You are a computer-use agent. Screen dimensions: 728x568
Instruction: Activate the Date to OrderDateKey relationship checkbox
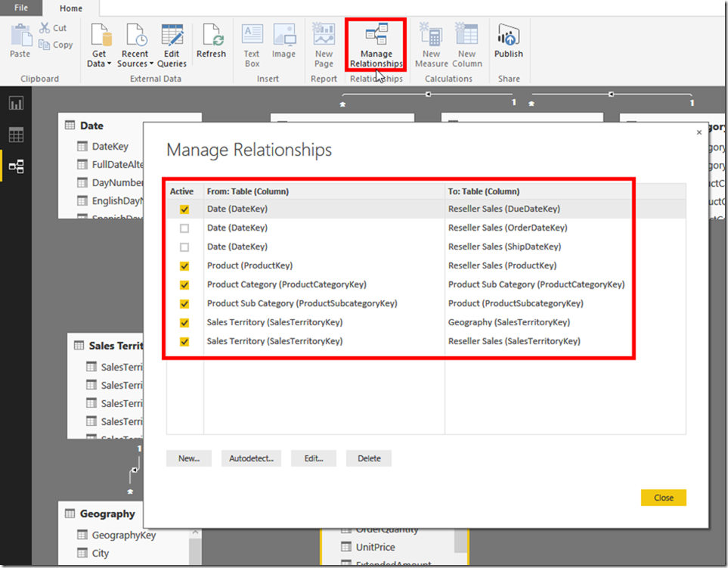click(184, 228)
